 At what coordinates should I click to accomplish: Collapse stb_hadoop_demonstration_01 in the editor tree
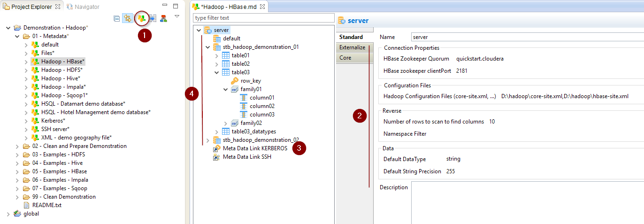pos(208,47)
